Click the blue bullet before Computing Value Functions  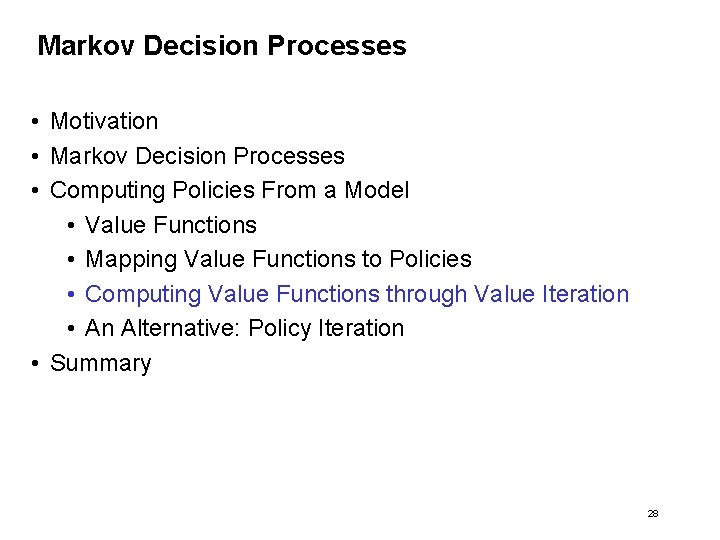coord(70,294)
